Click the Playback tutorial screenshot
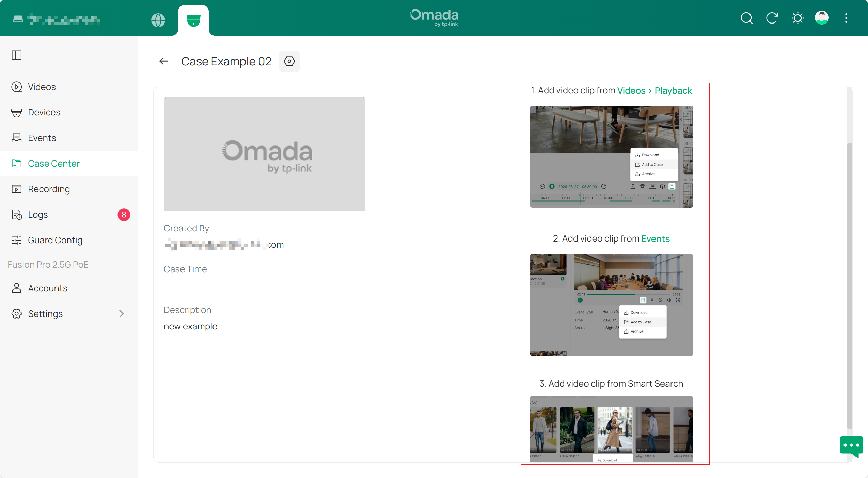The height and width of the screenshot is (478, 868). click(x=612, y=157)
